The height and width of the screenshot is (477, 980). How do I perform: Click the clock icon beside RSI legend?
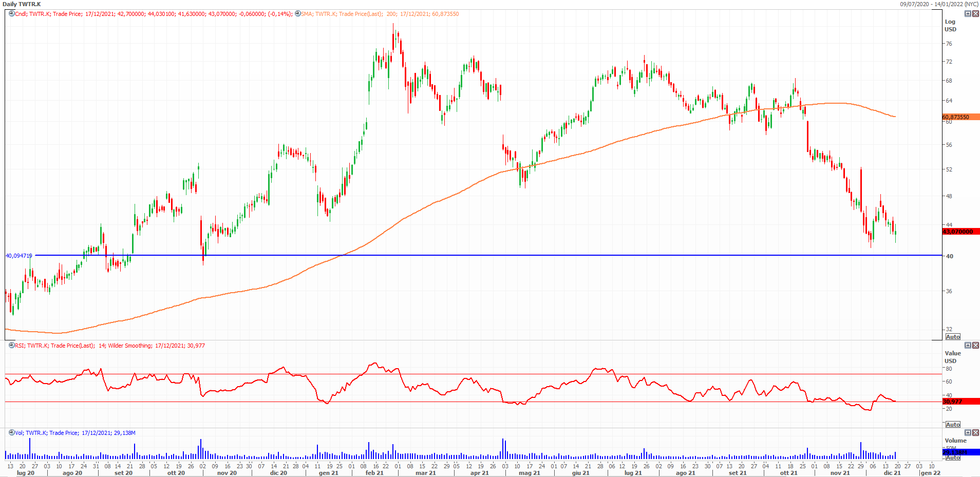[11, 346]
